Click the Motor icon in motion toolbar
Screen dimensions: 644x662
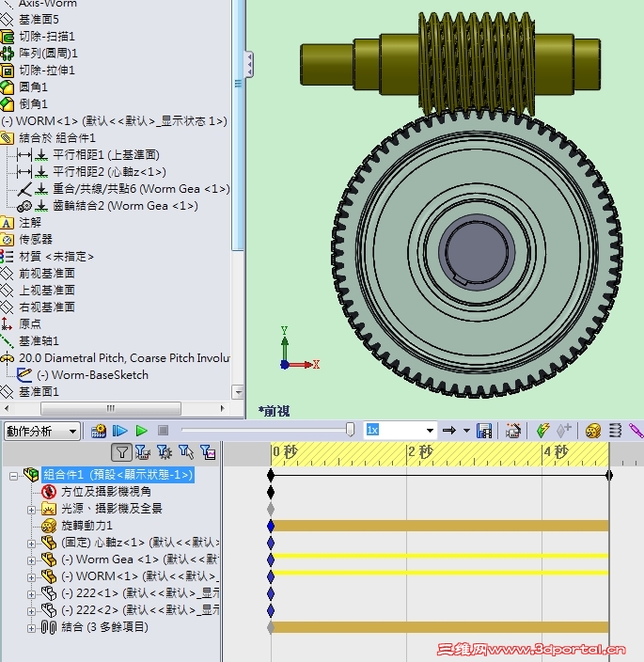tap(592, 431)
